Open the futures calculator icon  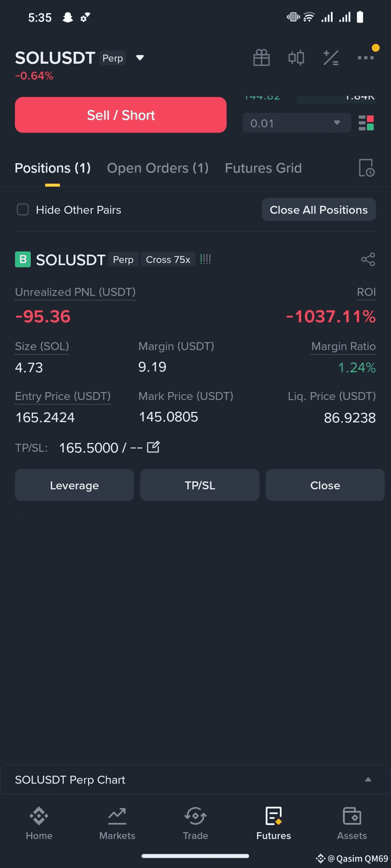[x=331, y=58]
